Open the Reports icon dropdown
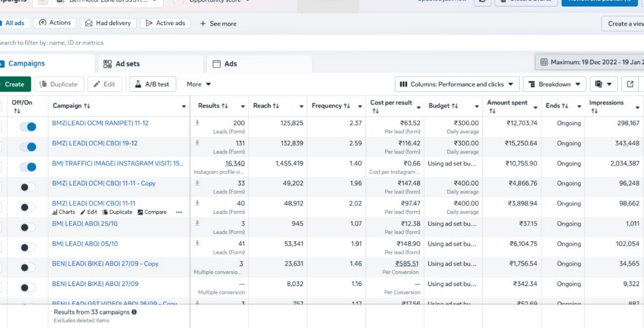The height and width of the screenshot is (328, 644). pos(603,84)
